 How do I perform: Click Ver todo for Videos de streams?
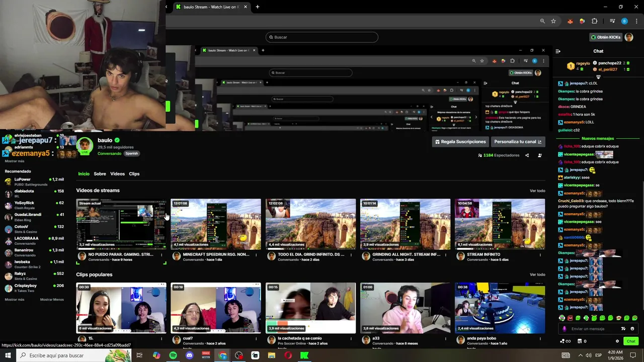[537, 191]
